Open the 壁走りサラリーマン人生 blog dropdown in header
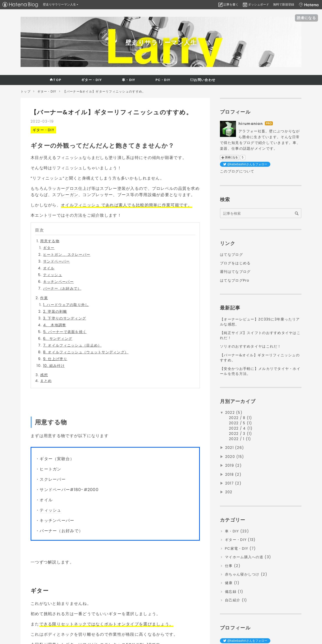Screen dimensions: 322x644 [x=60, y=5]
